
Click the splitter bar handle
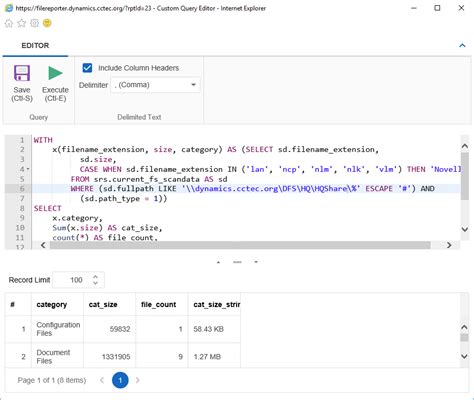coord(237,262)
